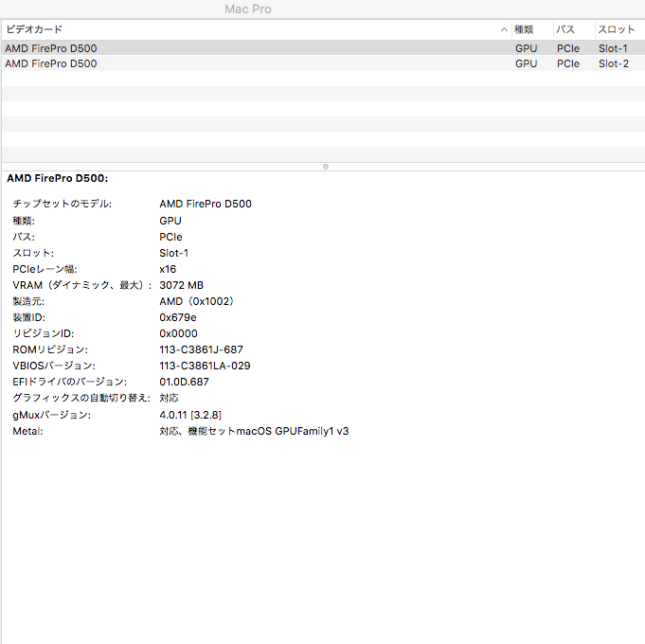645x644 pixels.
Task: Click the EFI driver version 01.0D.687
Action: [184, 382]
